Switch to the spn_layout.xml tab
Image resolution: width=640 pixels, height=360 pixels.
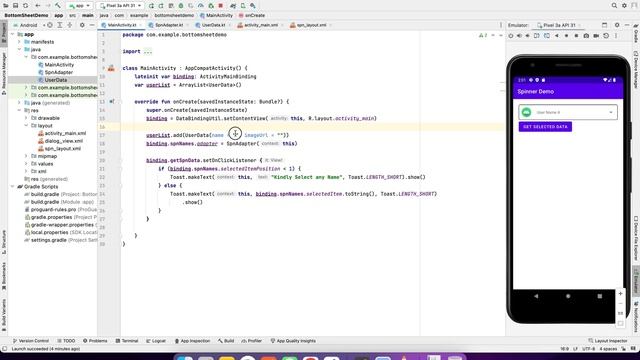pyautogui.click(x=311, y=25)
